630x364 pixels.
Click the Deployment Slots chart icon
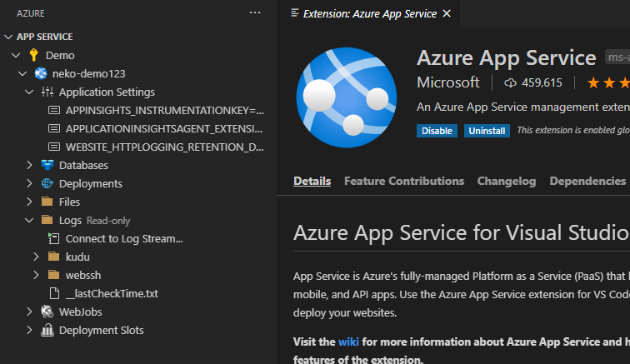tap(47, 330)
